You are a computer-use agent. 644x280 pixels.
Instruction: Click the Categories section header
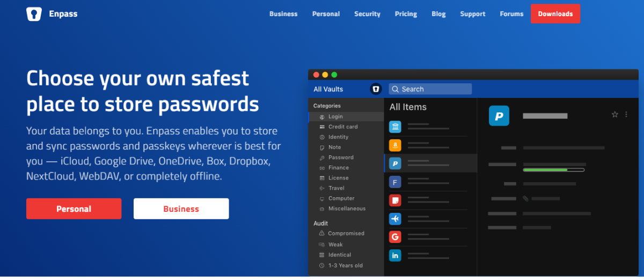coord(327,106)
